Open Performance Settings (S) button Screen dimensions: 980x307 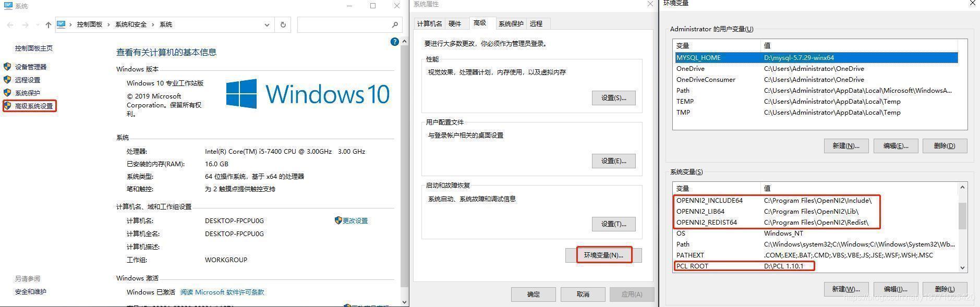[613, 97]
